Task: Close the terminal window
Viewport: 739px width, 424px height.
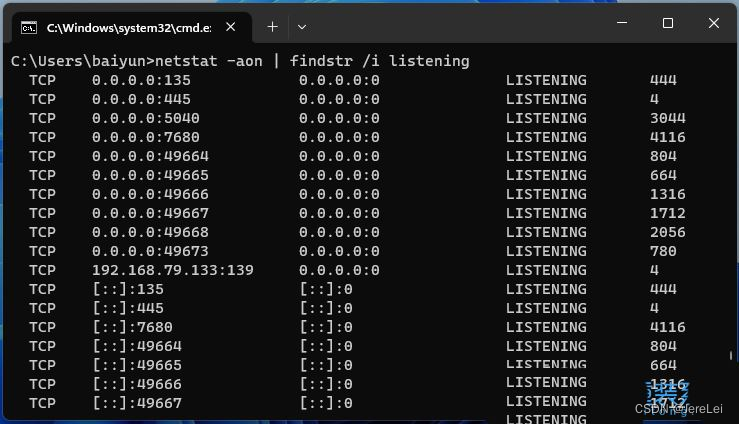Action: (x=714, y=23)
